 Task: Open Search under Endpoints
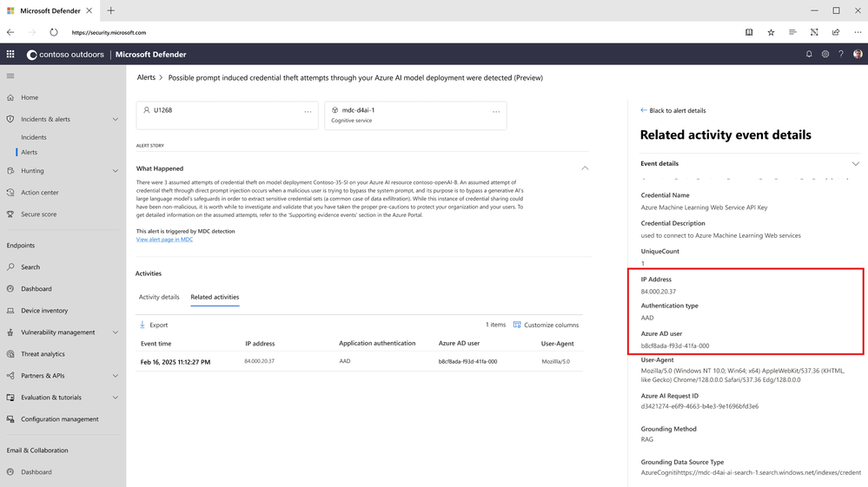pyautogui.click(x=30, y=267)
